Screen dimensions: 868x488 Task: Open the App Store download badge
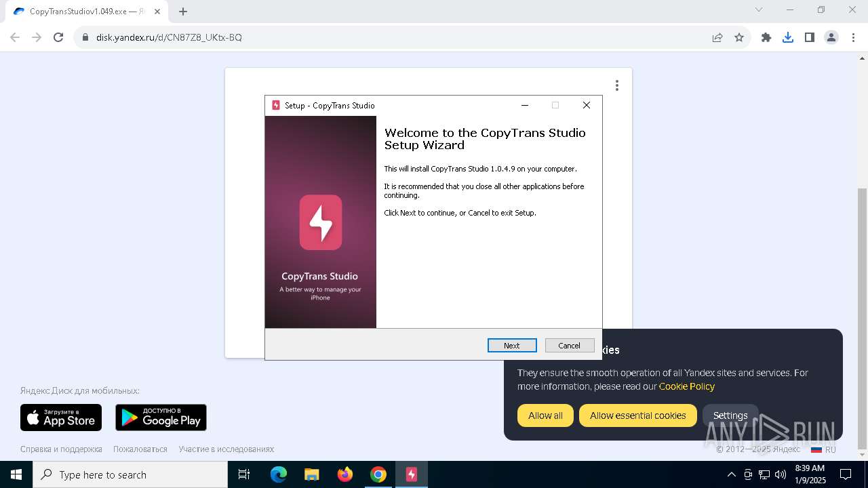[x=61, y=418]
